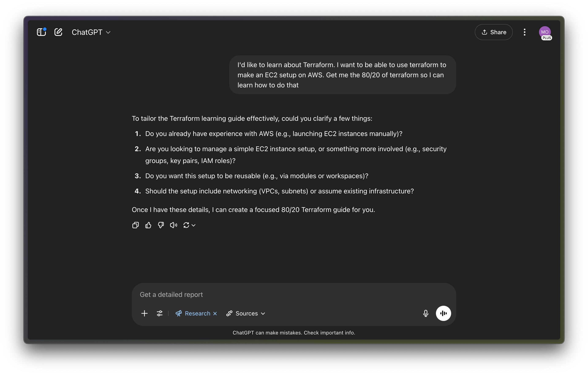Remove Research mode with the X
Viewport: 588px width, 375px height.
(x=215, y=314)
